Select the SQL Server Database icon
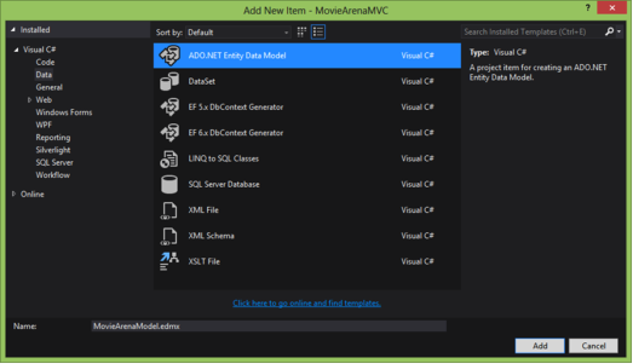633x364 pixels. coord(169,185)
